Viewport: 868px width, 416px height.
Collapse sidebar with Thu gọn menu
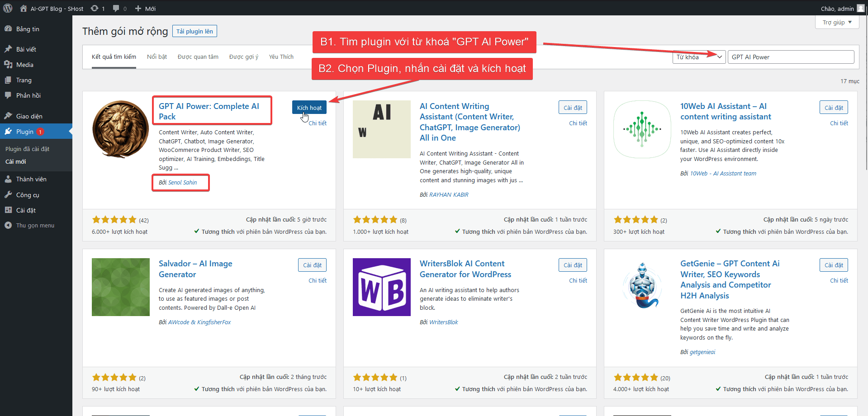point(35,225)
